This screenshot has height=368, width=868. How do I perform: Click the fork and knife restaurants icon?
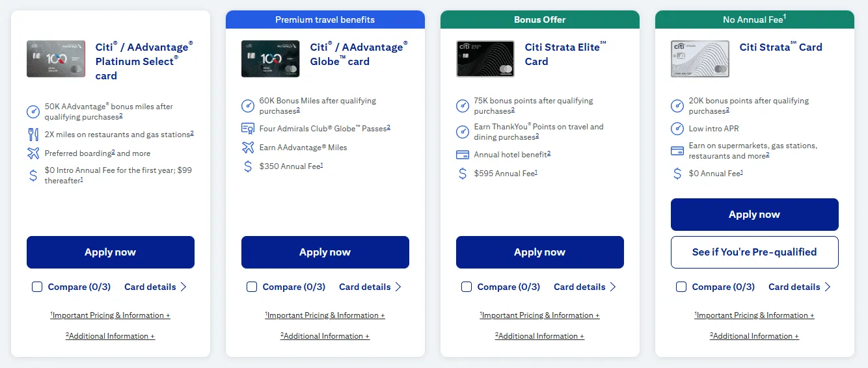point(33,135)
